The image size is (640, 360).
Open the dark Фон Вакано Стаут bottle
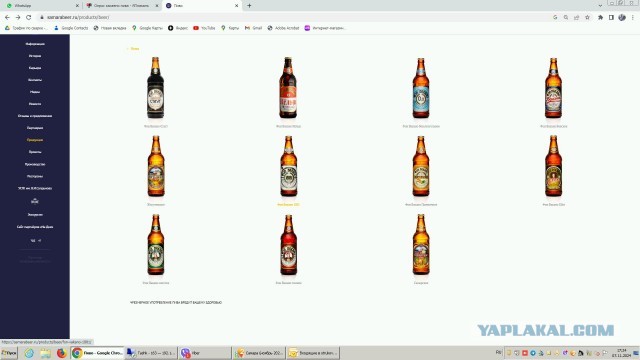156,87
